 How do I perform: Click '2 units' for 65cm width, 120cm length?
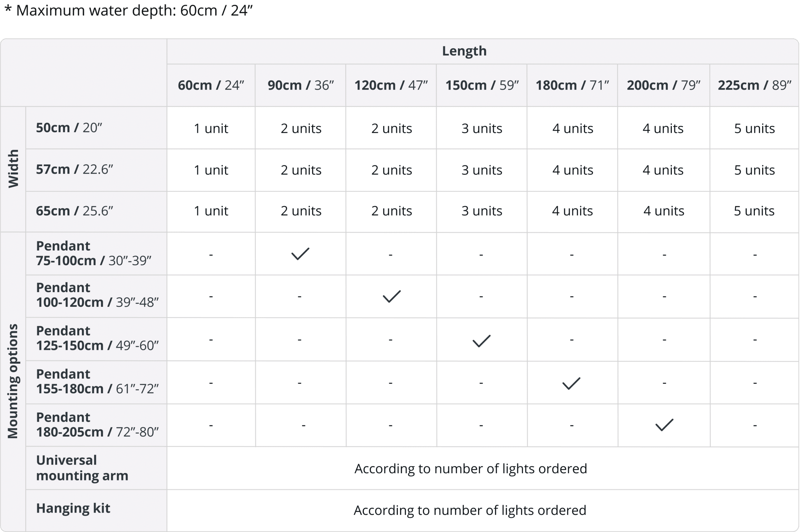pyautogui.click(x=391, y=211)
